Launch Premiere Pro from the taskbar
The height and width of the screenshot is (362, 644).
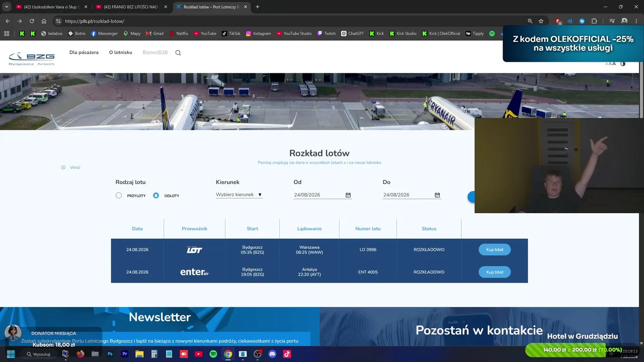[x=125, y=354]
